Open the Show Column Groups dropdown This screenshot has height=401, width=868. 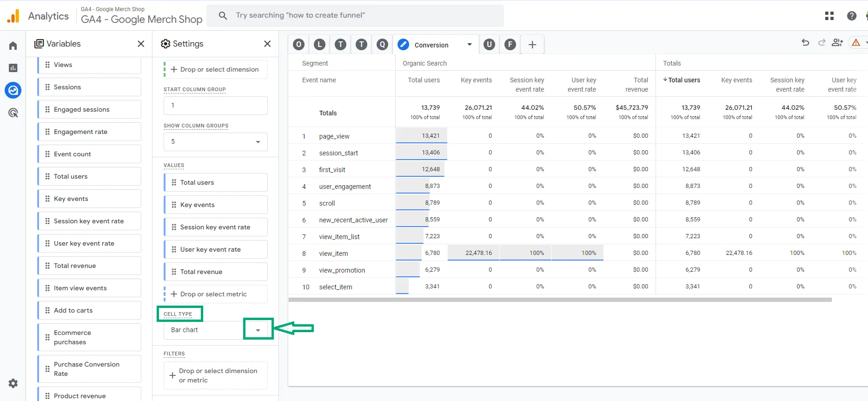click(x=216, y=142)
